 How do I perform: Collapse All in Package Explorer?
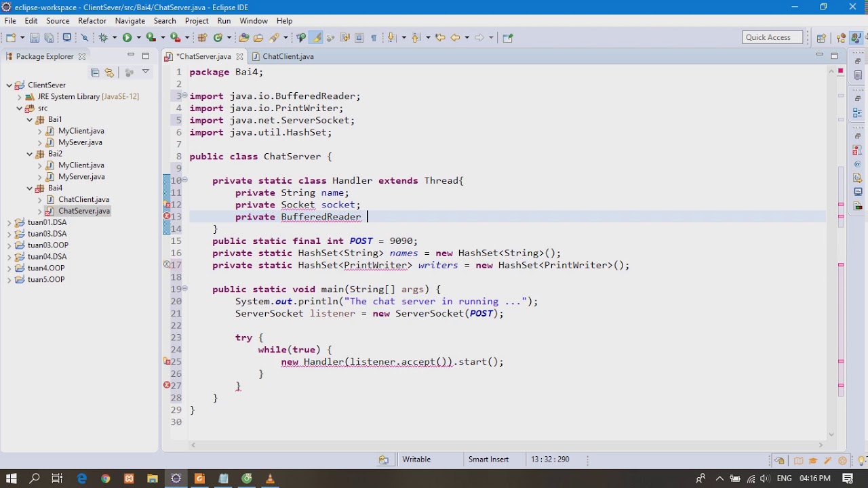95,73
